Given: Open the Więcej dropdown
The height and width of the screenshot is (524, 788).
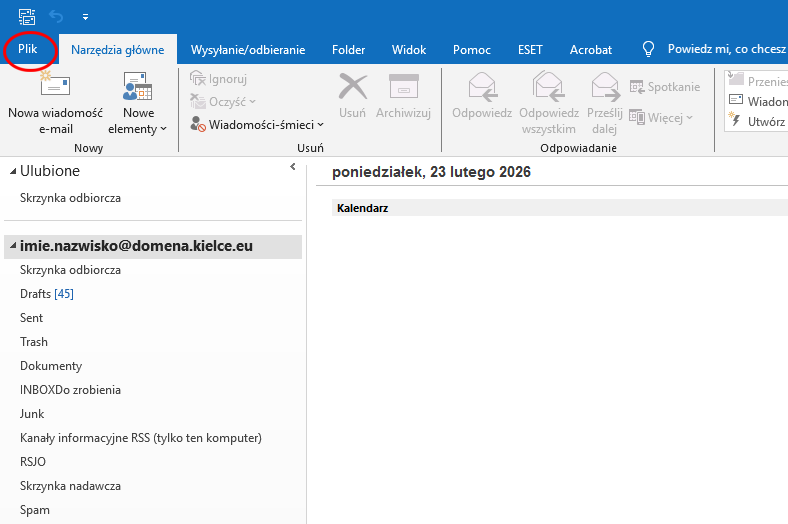Looking at the screenshot, I should (x=661, y=118).
